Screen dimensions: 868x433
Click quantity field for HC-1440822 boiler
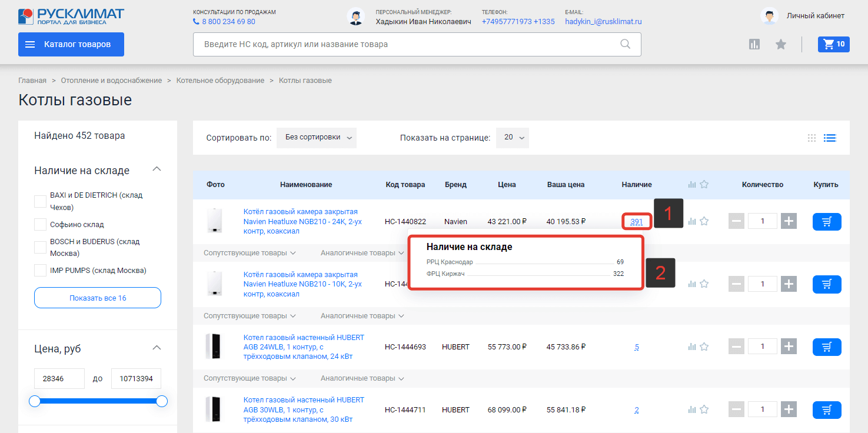tap(763, 221)
